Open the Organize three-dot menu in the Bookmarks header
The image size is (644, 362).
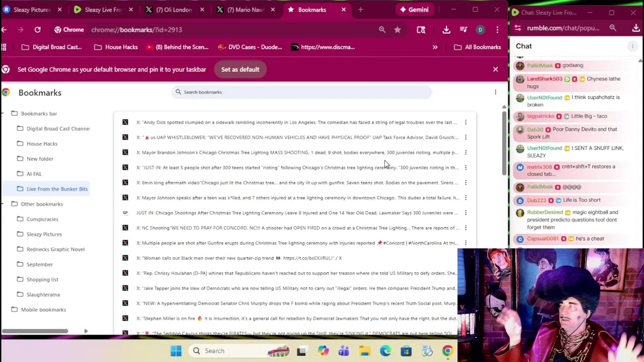tap(495, 92)
